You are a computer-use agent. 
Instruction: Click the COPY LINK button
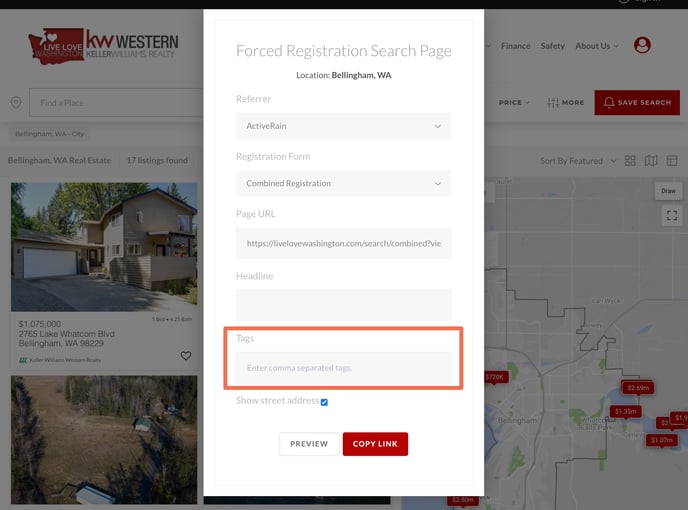click(375, 444)
